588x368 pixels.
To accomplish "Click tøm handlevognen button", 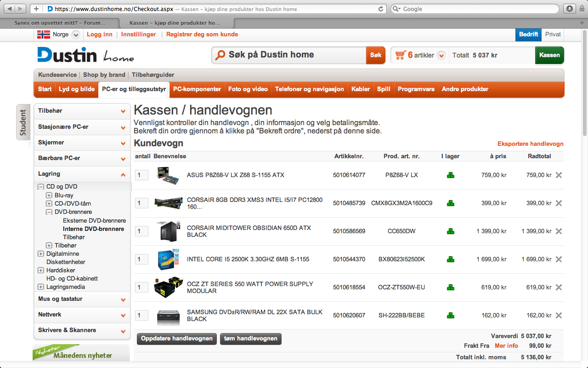I will (x=251, y=339).
